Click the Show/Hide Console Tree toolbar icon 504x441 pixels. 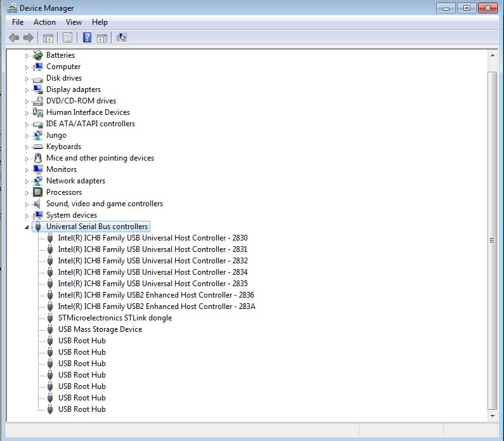coord(48,38)
